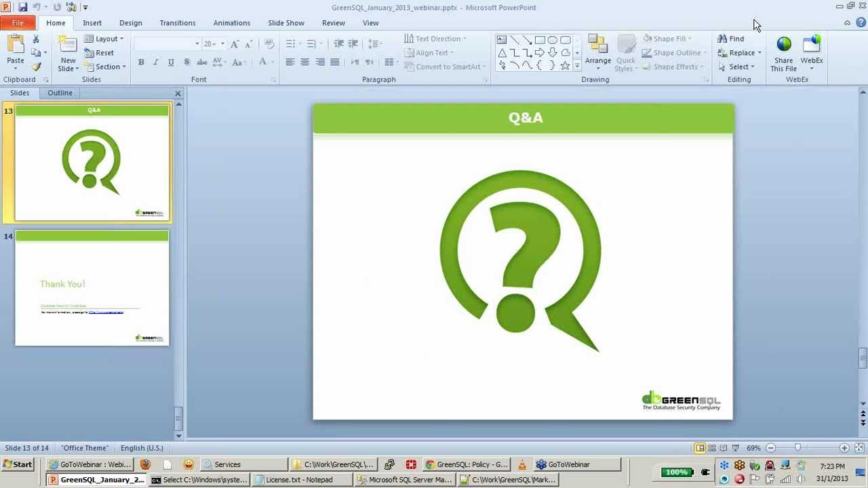Viewport: 868px width, 488px height.
Task: Toggle Center text alignment
Action: coord(304,62)
